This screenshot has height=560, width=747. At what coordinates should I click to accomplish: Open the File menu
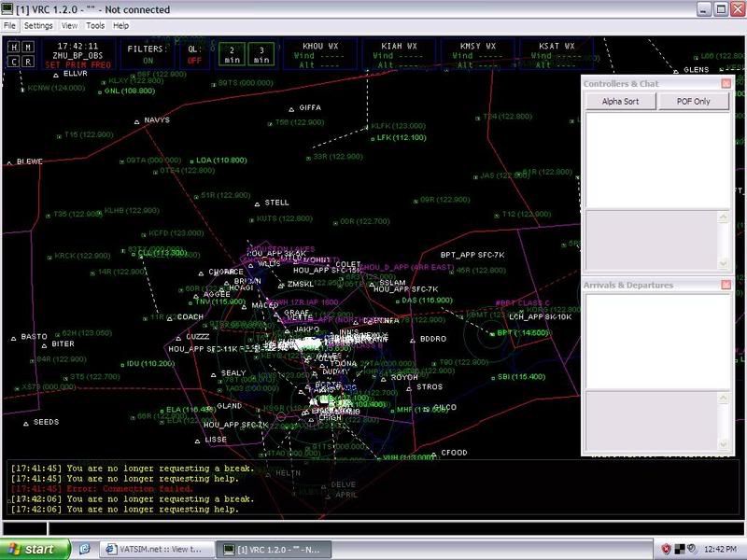[x=9, y=26]
